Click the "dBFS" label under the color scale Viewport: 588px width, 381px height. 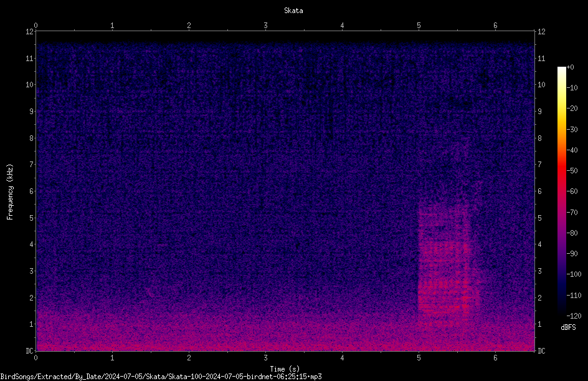(568, 327)
